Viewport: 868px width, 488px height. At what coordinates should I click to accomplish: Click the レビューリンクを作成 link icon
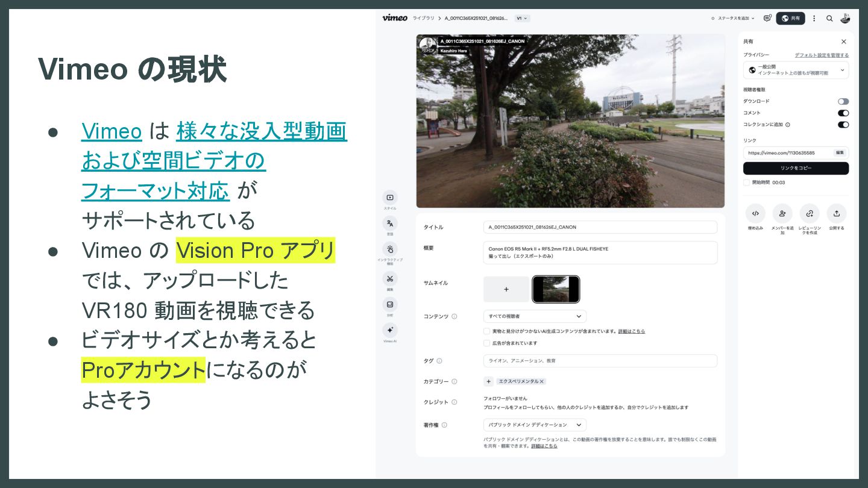(810, 213)
